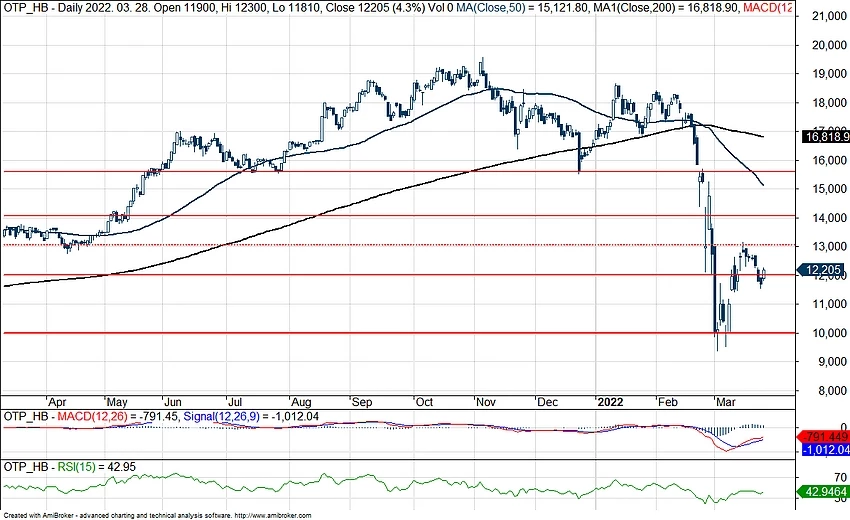This screenshot has height=520, width=850.
Task: Click the Sep month label on time axis
Action: point(362,402)
